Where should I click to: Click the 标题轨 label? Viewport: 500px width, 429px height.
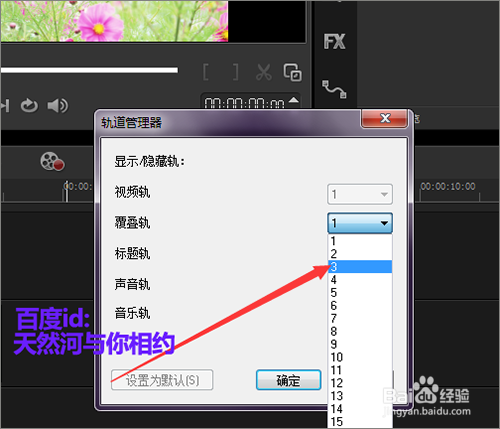pos(132,254)
